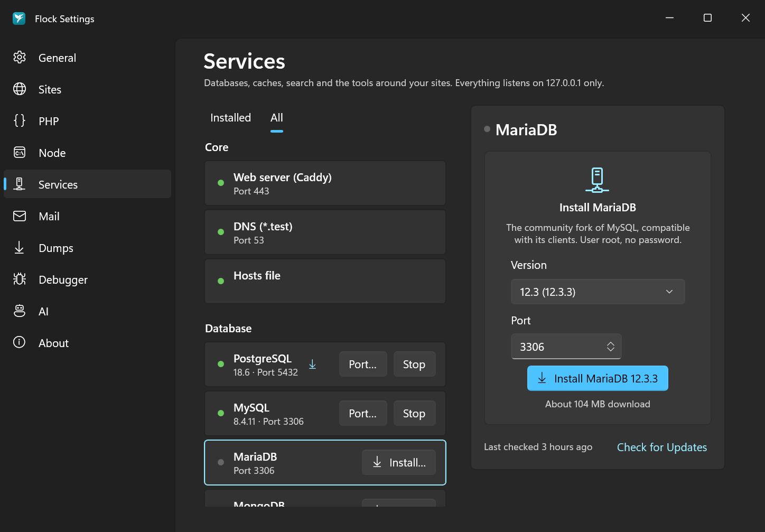Click the 'Database' section heading
The width and height of the screenshot is (765, 532).
click(228, 328)
